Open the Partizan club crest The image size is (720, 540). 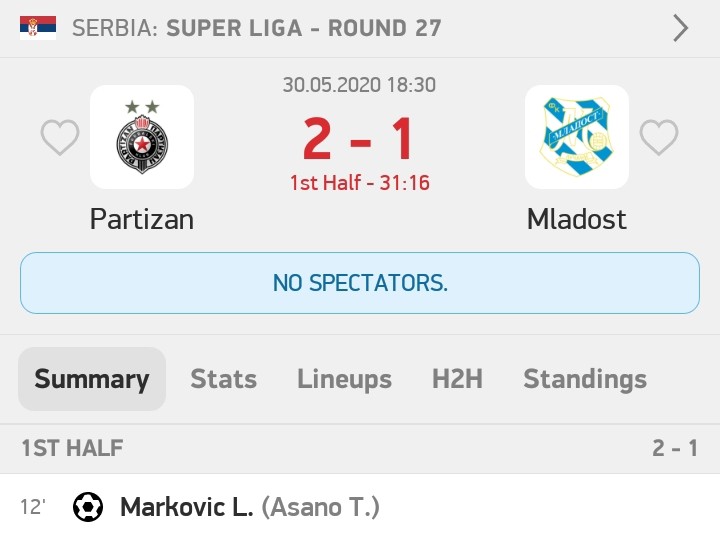pyautogui.click(x=142, y=137)
